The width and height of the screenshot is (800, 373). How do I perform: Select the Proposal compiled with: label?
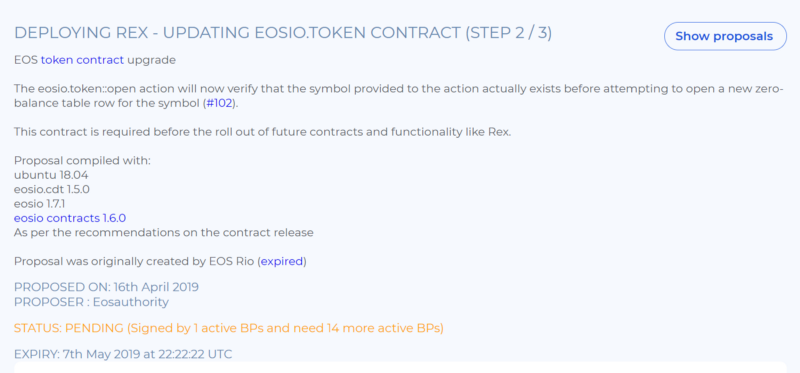pos(82,161)
